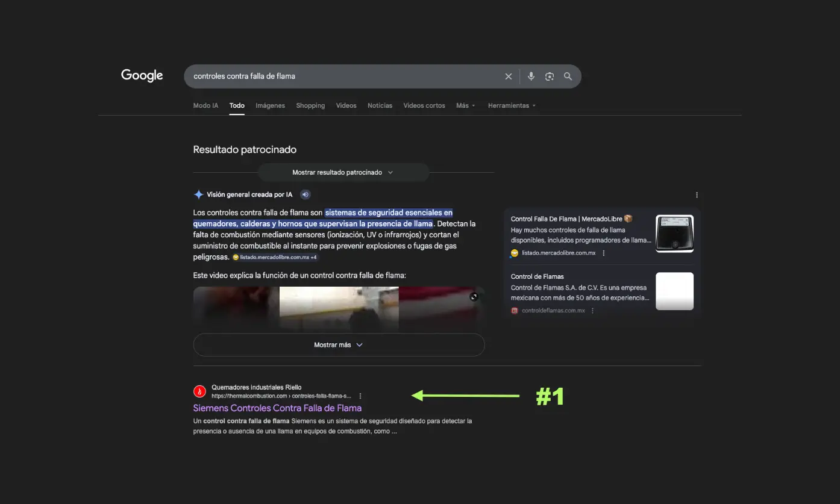Switch to the Imágenes tab
The height and width of the screenshot is (504, 840).
[270, 105]
